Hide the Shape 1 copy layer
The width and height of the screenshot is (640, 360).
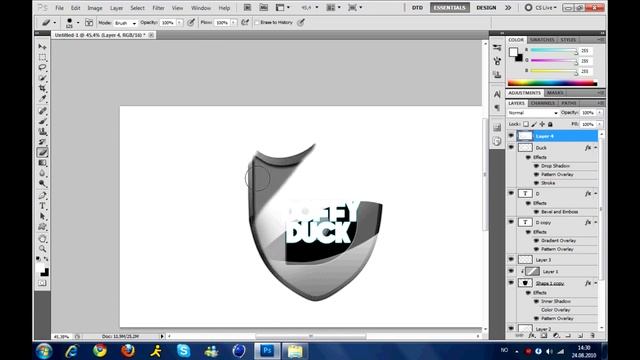[x=511, y=282]
